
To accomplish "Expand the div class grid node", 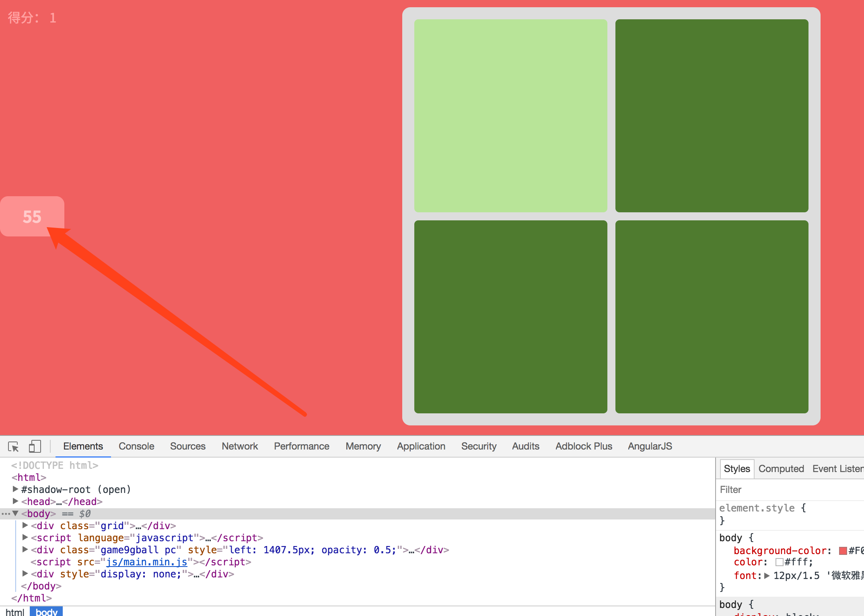I will [x=25, y=525].
